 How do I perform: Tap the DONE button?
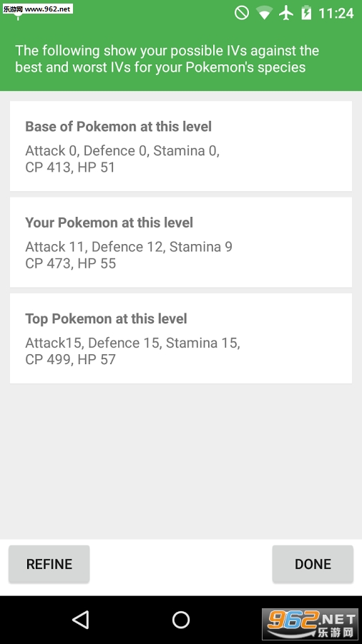tap(313, 564)
